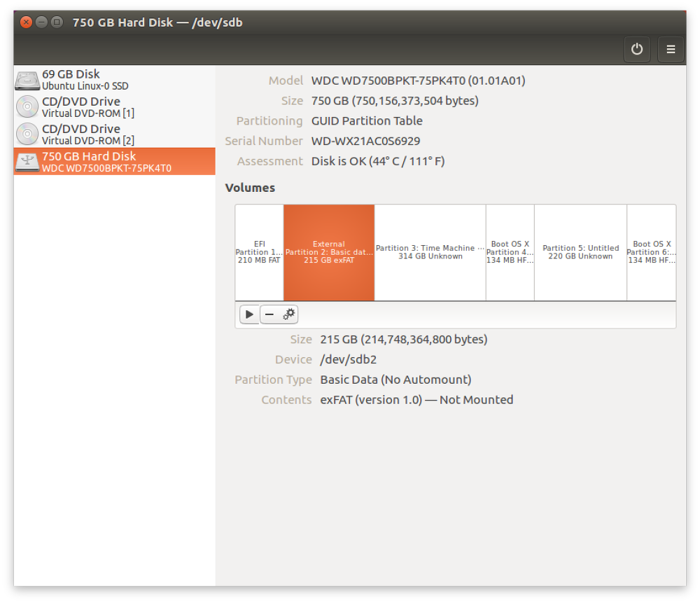Choose Ubuntu Linux-0 SSD in device list
The height and width of the screenshot is (603, 700).
[x=85, y=86]
